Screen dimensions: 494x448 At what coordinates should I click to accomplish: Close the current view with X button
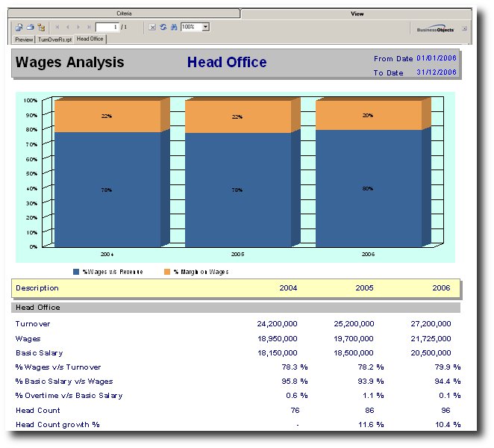(x=464, y=28)
